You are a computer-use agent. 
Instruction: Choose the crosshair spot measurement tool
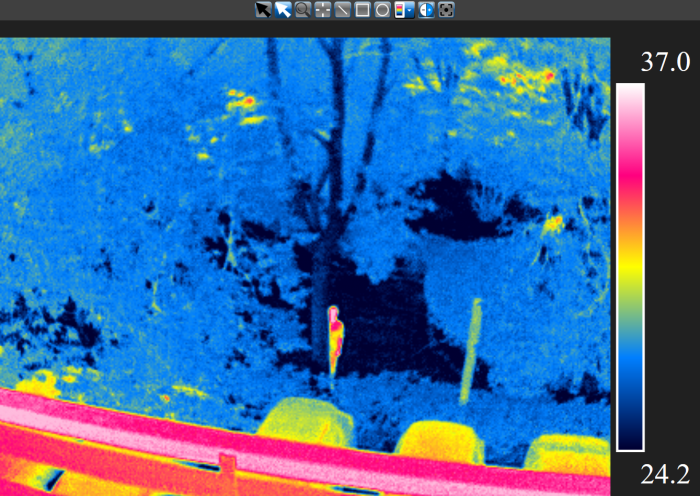point(323,10)
